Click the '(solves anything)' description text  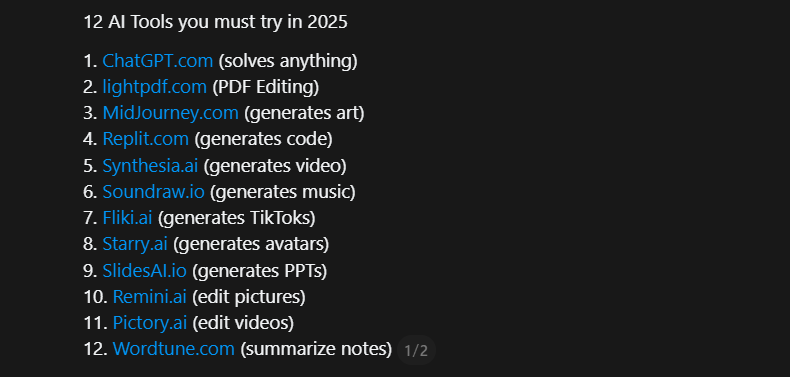point(288,61)
